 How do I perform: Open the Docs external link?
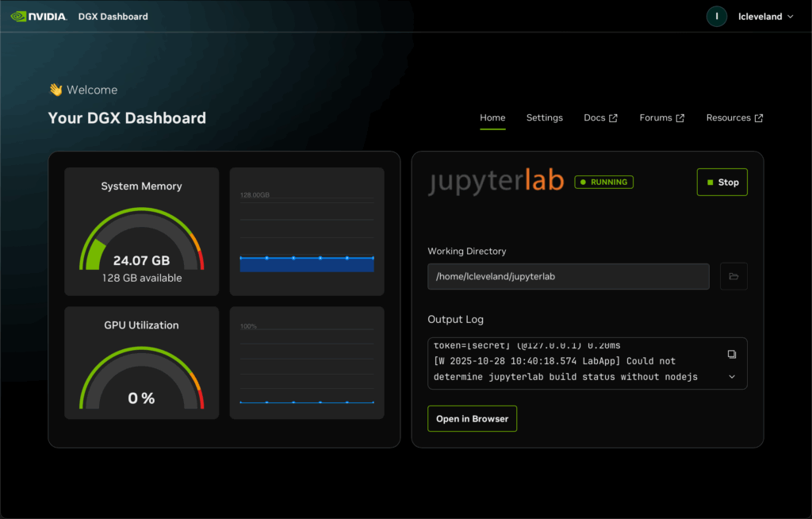tap(600, 117)
